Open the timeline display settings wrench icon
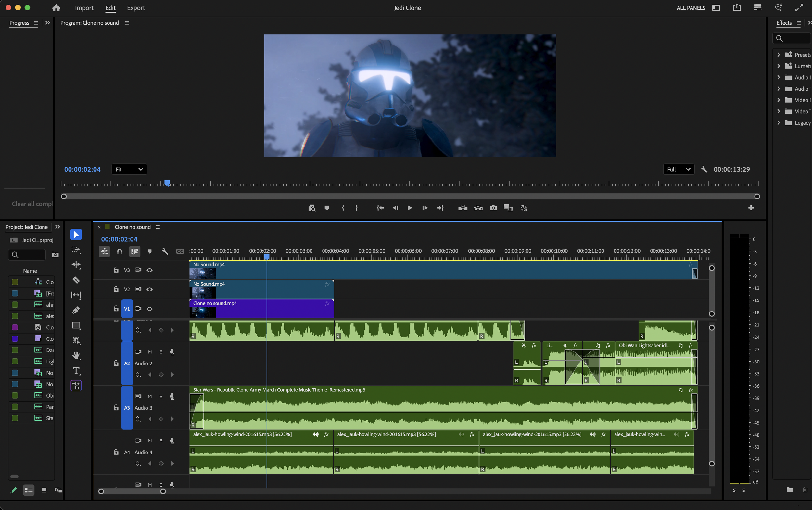Image resolution: width=812 pixels, height=510 pixels. tap(165, 251)
